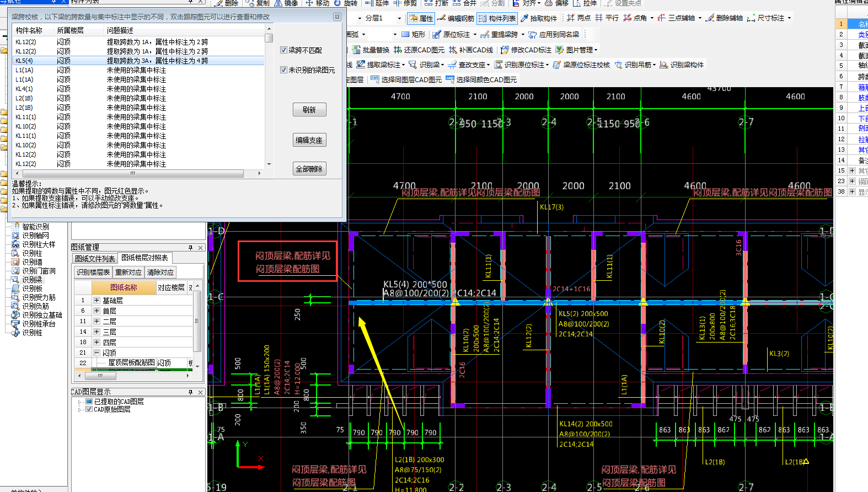Select the 拾取构件 pick component tool
This screenshot has height=492, width=868.
coord(538,18)
